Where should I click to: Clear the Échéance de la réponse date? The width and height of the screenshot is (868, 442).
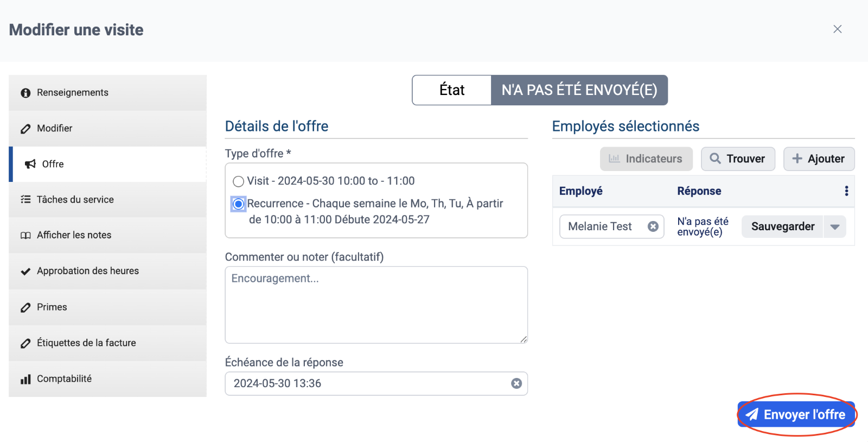pyautogui.click(x=516, y=383)
